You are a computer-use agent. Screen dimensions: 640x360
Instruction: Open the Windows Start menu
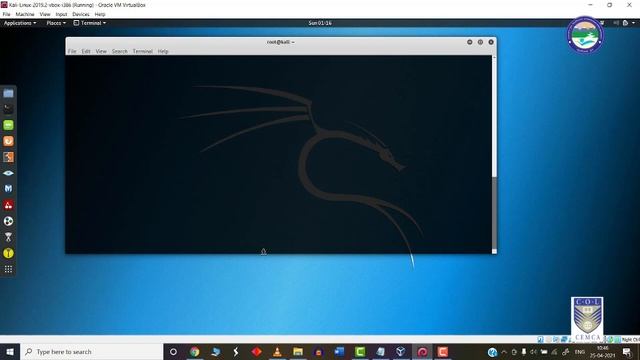tap(10, 351)
